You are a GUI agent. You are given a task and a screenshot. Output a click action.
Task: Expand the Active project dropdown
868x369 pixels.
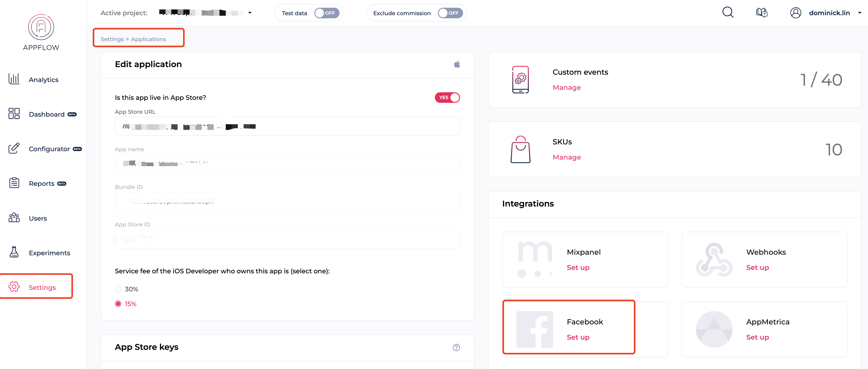click(250, 13)
